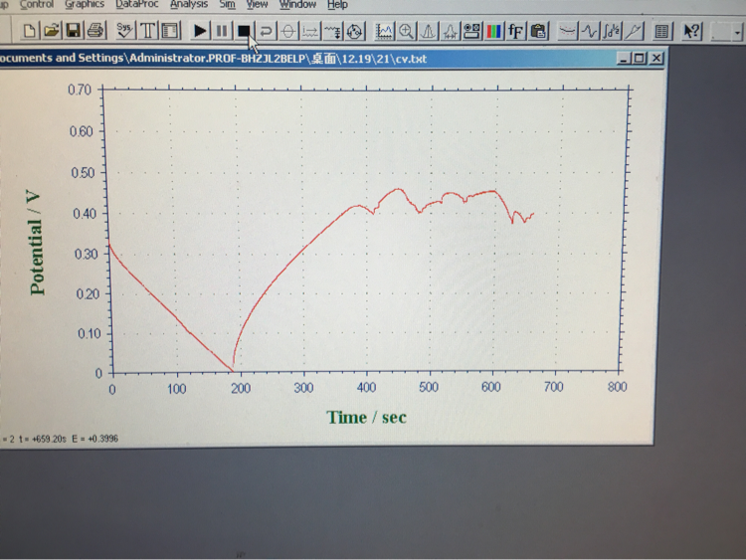Screen dimensions: 746x560
Task: Click the 800 time axis value
Action: click(x=617, y=387)
